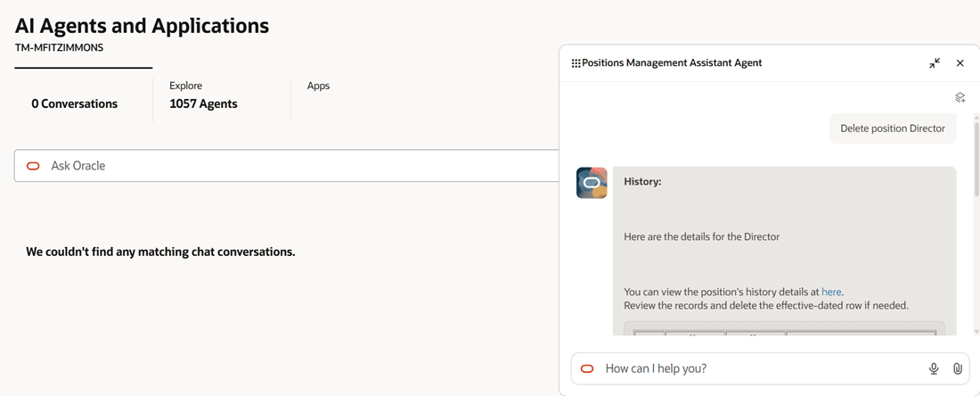Collapse the agent chat panel

click(935, 63)
